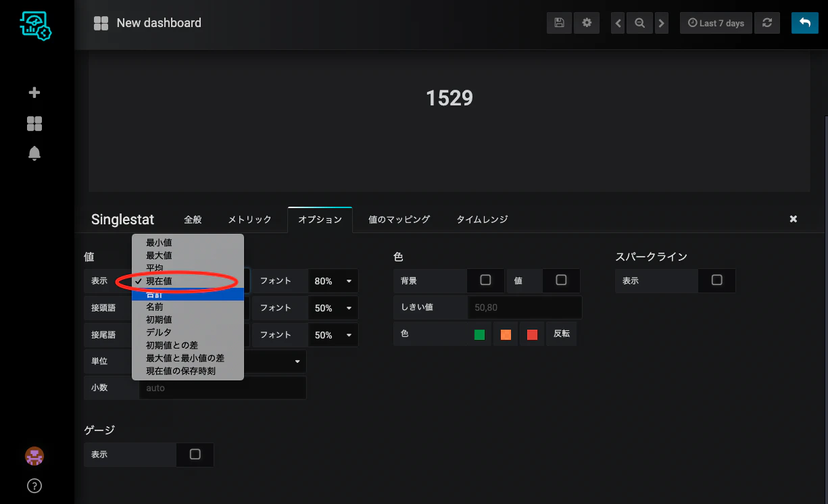Open the user avatar profile menu
This screenshot has width=828, height=504.
click(34, 456)
